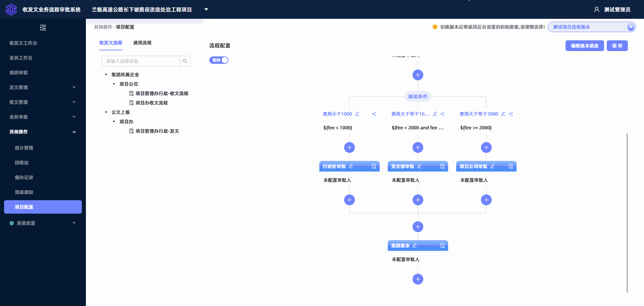The height and width of the screenshot is (306, 644).
Task: Click the 保存 button
Action: 617,46
